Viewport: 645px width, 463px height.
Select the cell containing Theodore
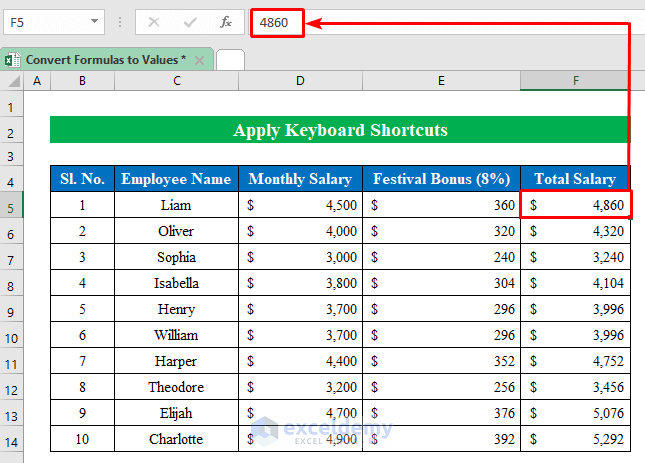(x=176, y=387)
